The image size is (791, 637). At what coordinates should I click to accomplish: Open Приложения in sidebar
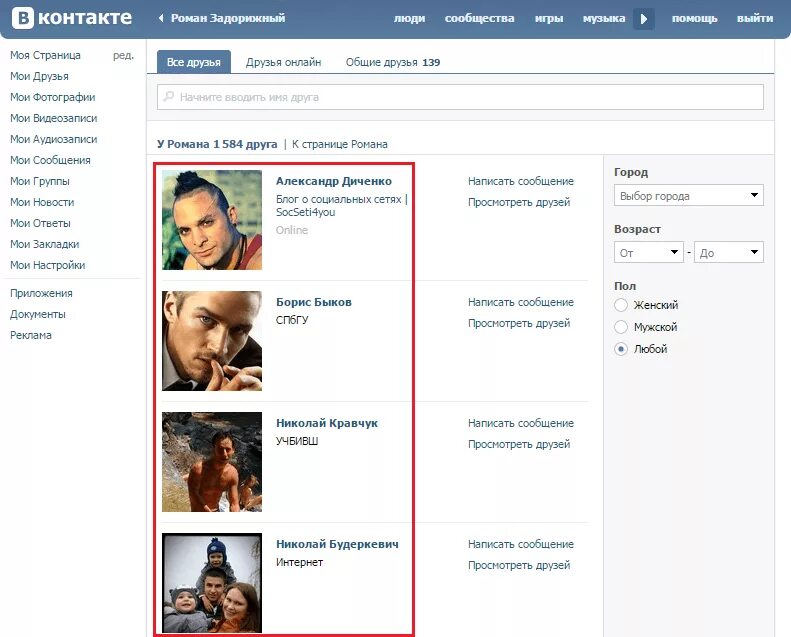pos(41,293)
